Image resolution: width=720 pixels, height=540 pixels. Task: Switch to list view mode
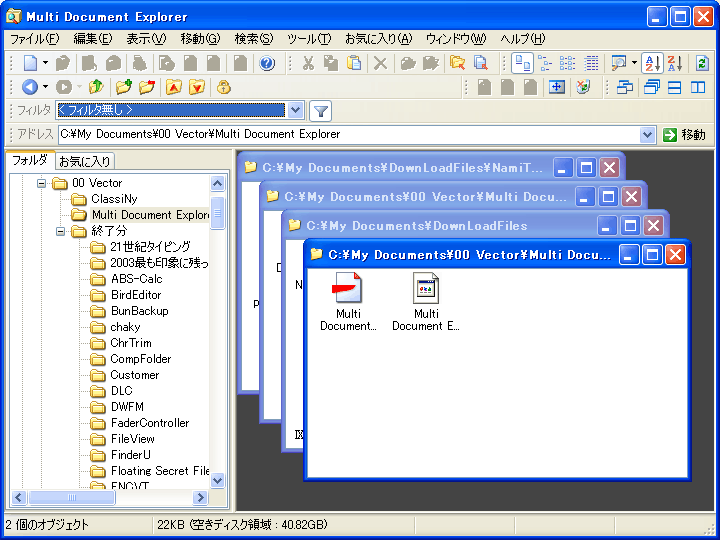(x=568, y=63)
